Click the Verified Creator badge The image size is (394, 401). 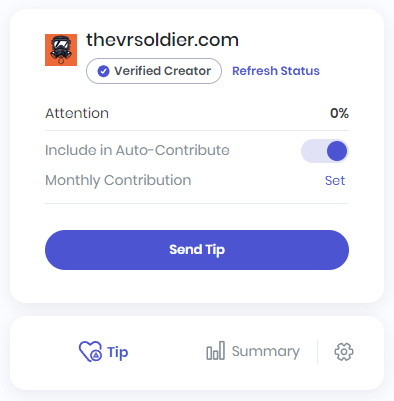pos(154,71)
